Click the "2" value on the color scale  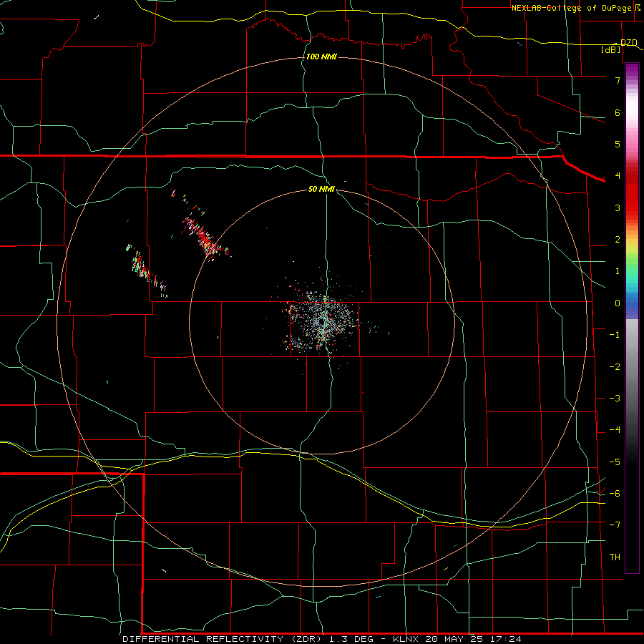point(618,240)
